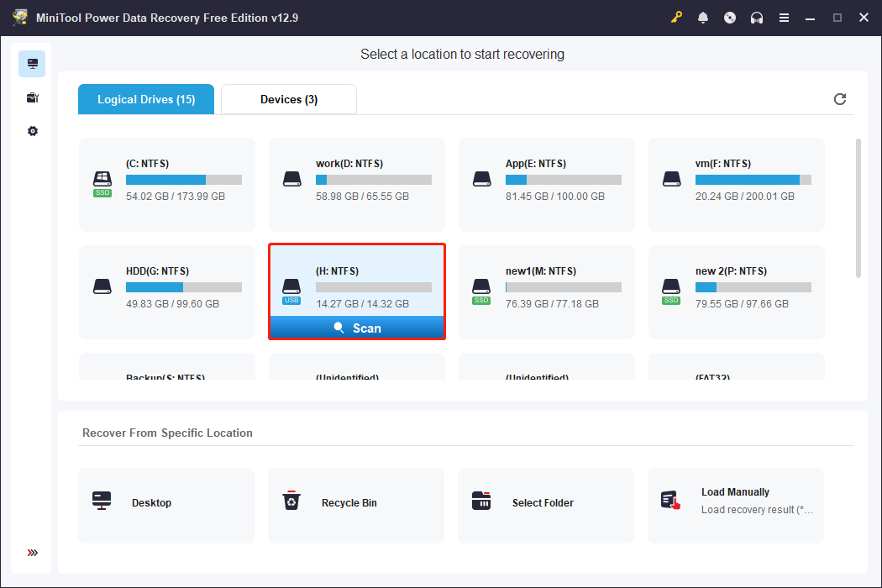Click the new1 M SSD drive icon
The height and width of the screenshot is (588, 882).
pyautogui.click(x=481, y=291)
